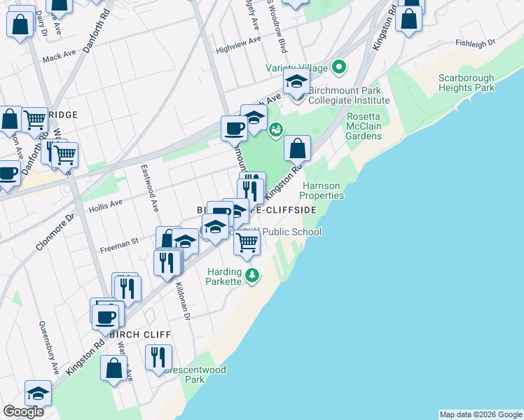Select the Fishleigh Dr street label
This screenshot has height=420, width=524.
click(x=475, y=43)
